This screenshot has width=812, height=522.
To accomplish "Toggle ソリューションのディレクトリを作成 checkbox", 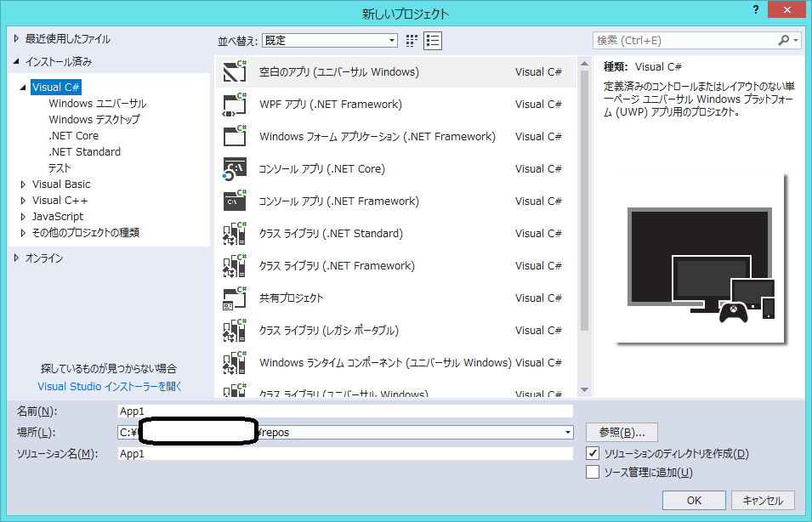I will click(593, 453).
